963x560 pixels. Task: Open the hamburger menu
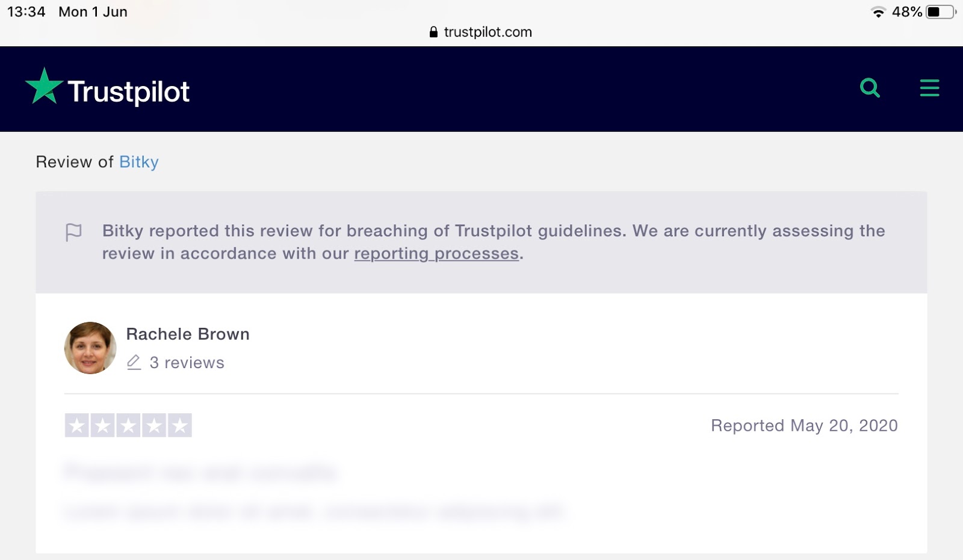tap(929, 88)
